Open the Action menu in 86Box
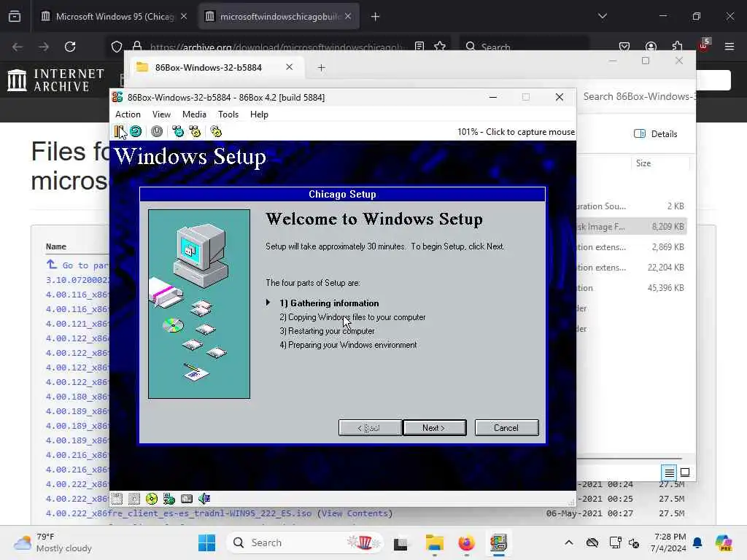 click(x=128, y=114)
